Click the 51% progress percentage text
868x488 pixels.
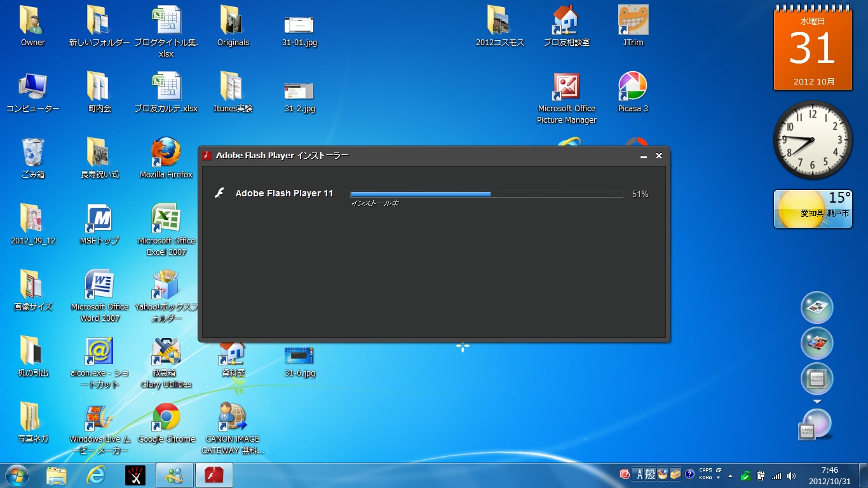[641, 194]
